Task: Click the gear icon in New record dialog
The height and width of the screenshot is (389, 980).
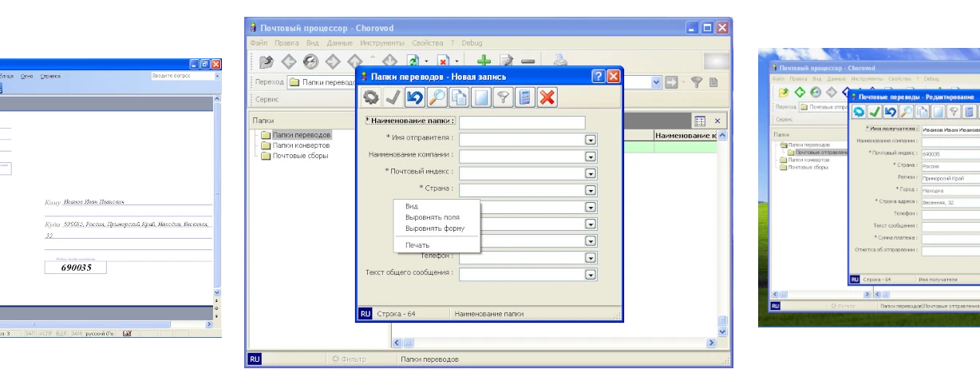Action: (x=371, y=97)
